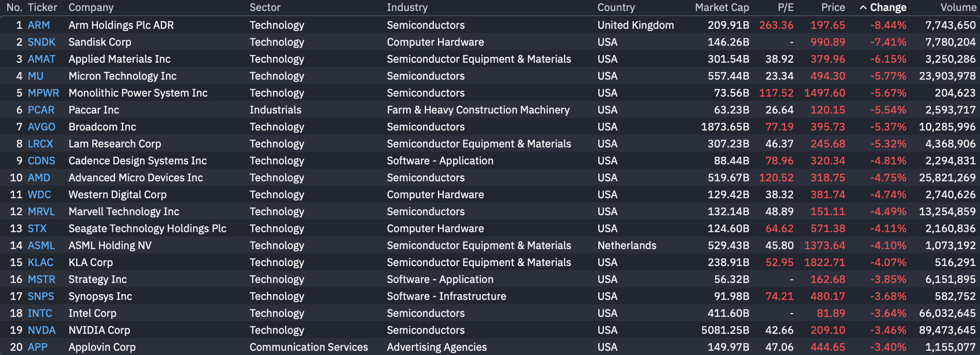Click the Sector column header
Viewport: 980px width, 355px height.
265,8
